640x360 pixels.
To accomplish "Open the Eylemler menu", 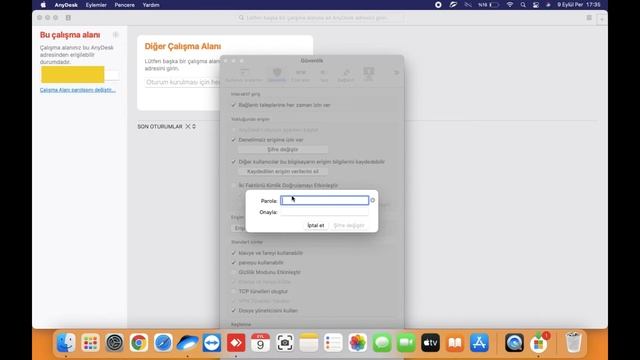I will coord(96,5).
